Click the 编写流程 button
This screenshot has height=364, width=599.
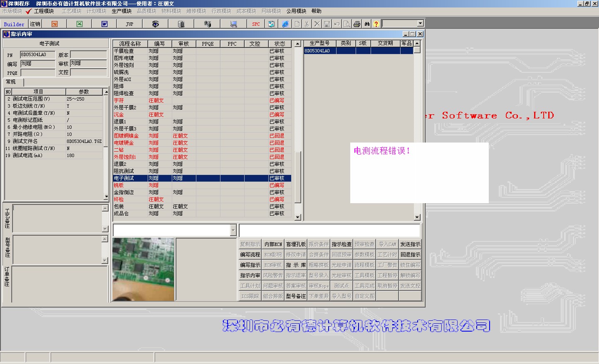point(250,255)
